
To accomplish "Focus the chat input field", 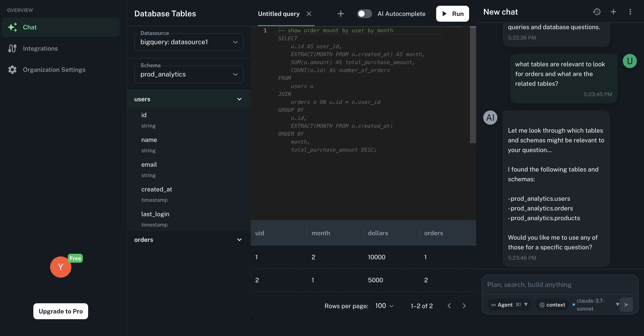I will click(560, 285).
